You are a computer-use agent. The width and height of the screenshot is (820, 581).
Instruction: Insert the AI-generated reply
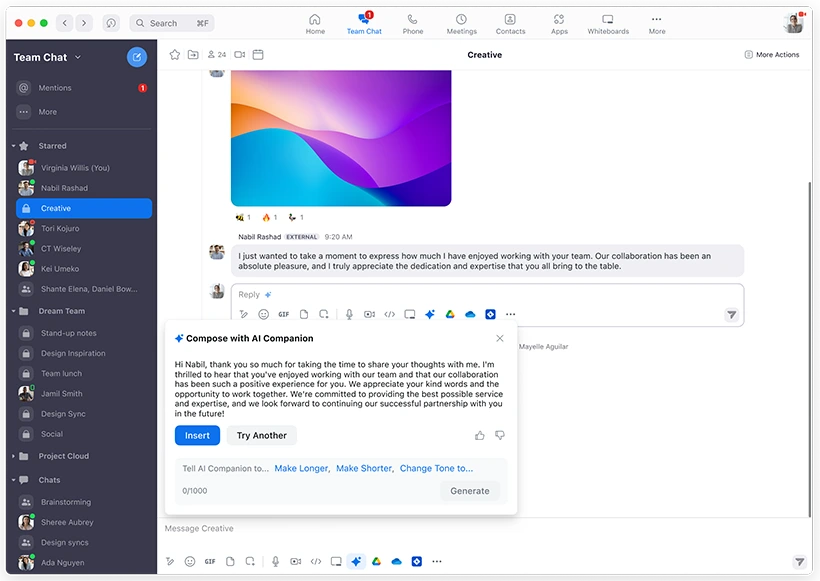(197, 435)
